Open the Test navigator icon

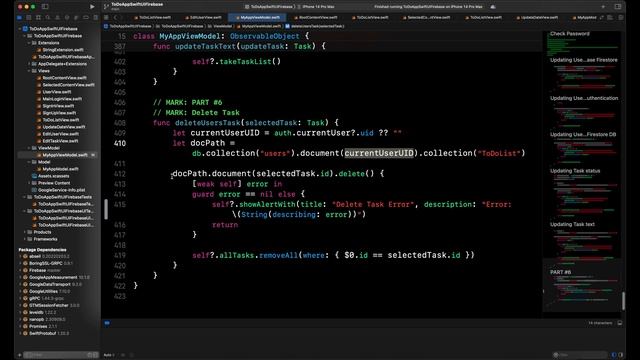pos(67,18)
